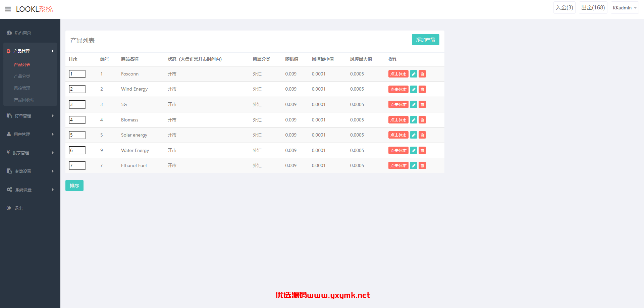
Task: Open the 出金(168) notification
Action: pyautogui.click(x=593, y=8)
